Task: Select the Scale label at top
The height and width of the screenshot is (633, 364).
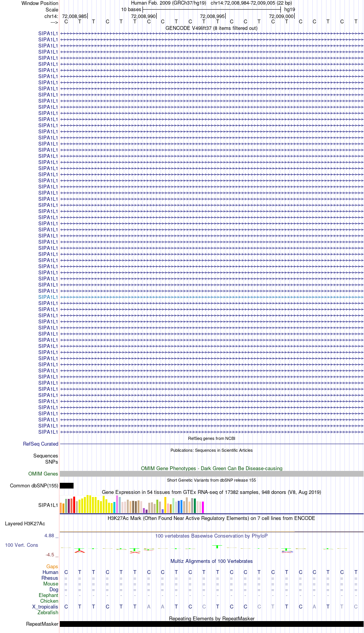Action: tap(52, 10)
